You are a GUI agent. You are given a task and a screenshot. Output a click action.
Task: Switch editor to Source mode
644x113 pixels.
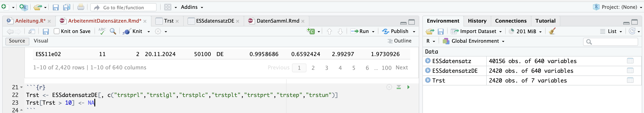point(17,41)
